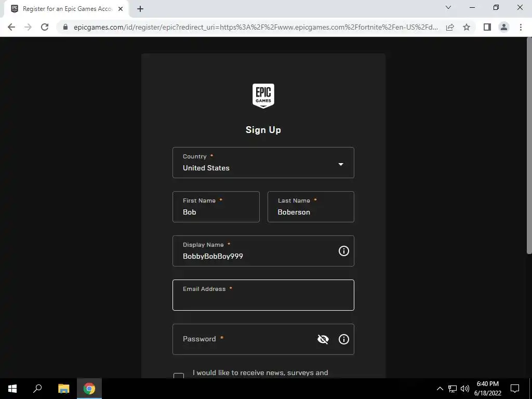The image size is (532, 399).
Task: Focus the Email Address field
Action: coord(263,295)
